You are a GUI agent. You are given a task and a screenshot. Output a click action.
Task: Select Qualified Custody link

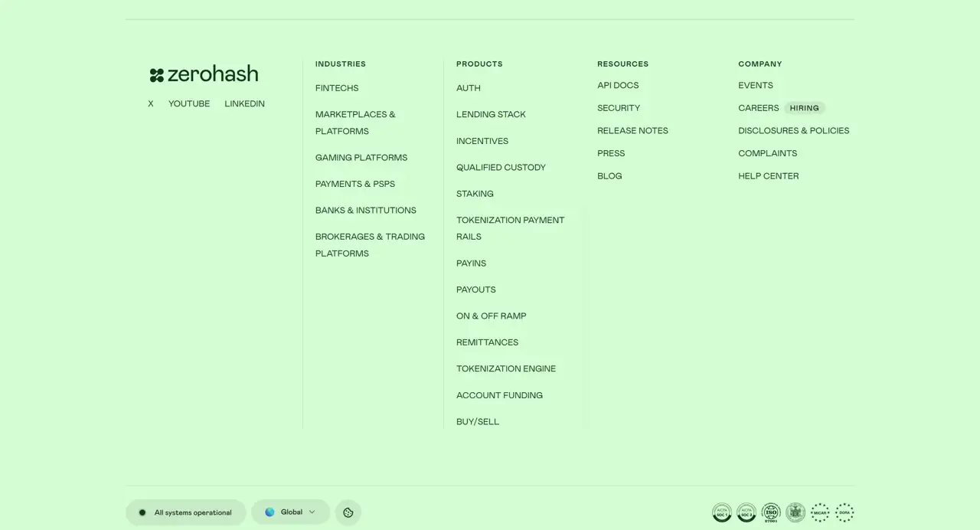pos(501,167)
